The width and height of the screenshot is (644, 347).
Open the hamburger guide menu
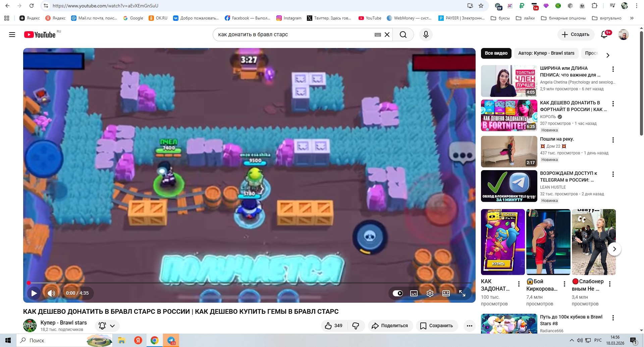point(12,35)
